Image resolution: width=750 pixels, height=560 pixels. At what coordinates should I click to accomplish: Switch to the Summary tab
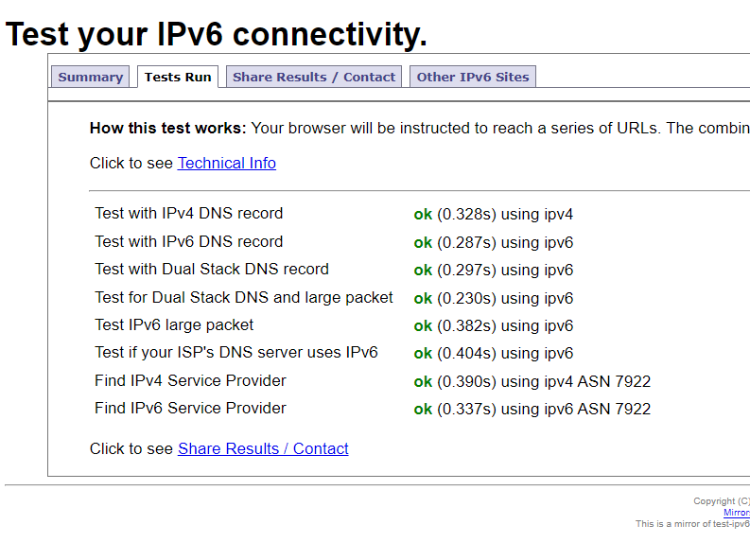90,78
